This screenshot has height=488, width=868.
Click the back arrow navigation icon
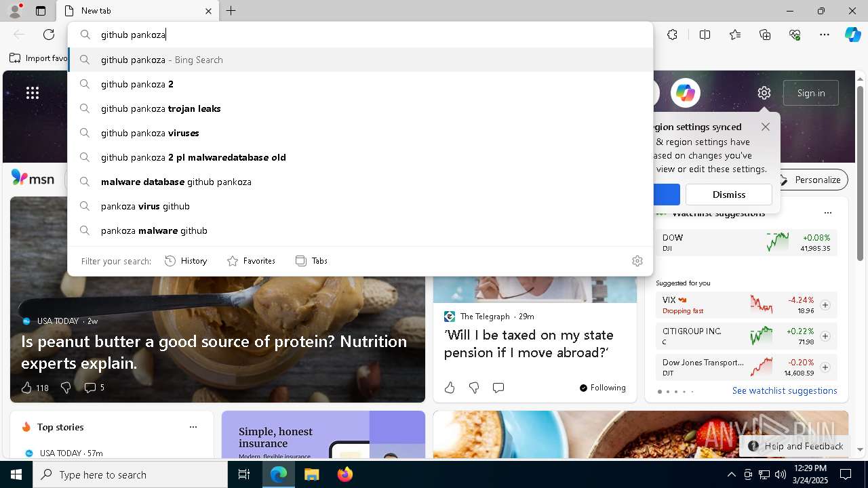click(19, 35)
